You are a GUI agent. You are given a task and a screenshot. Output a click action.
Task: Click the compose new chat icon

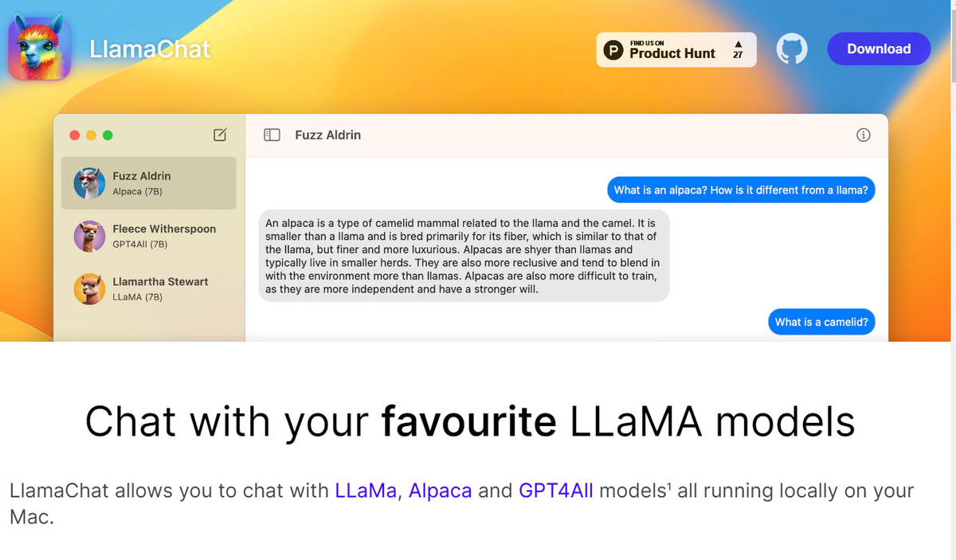point(220,135)
